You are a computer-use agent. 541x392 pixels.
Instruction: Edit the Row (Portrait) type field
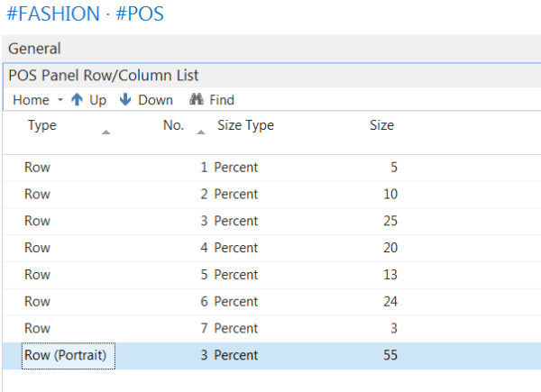coord(65,356)
